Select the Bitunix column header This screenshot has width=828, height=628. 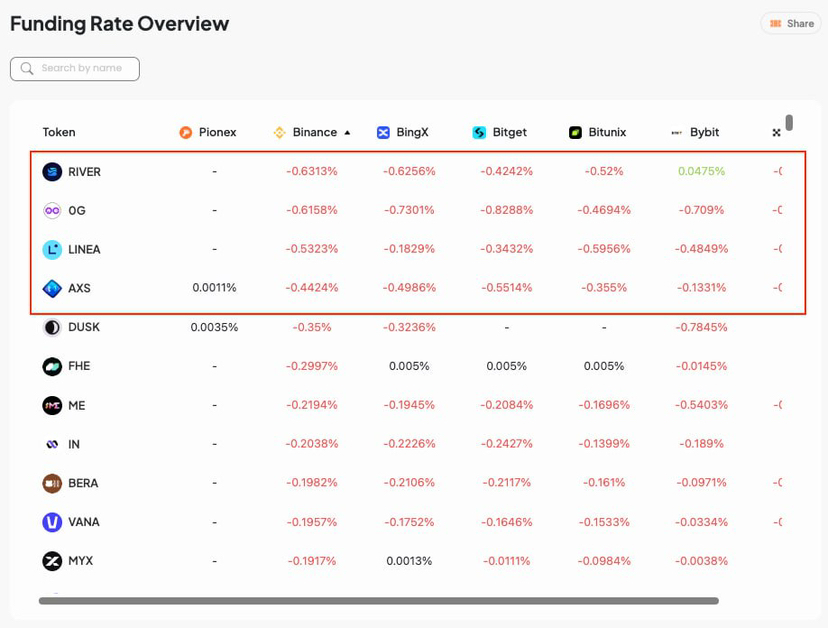click(597, 132)
